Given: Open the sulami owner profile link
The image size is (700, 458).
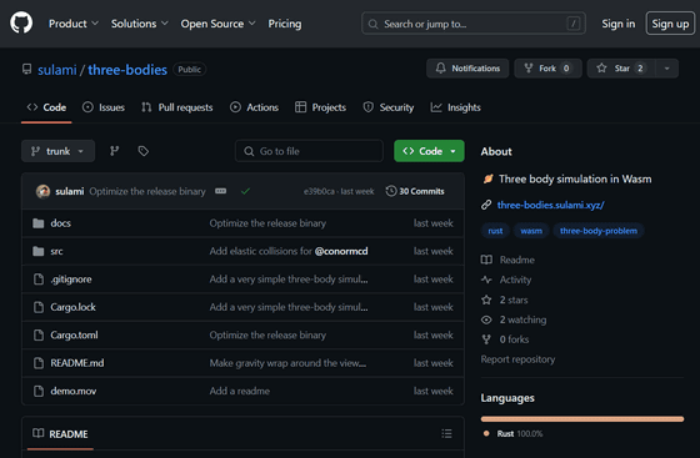Looking at the screenshot, I should click(x=57, y=70).
